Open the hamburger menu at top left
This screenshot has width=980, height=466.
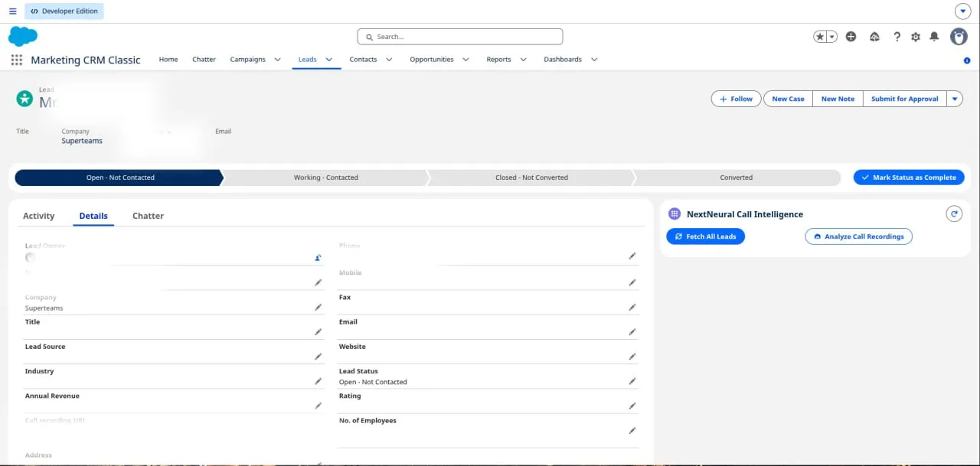12,11
